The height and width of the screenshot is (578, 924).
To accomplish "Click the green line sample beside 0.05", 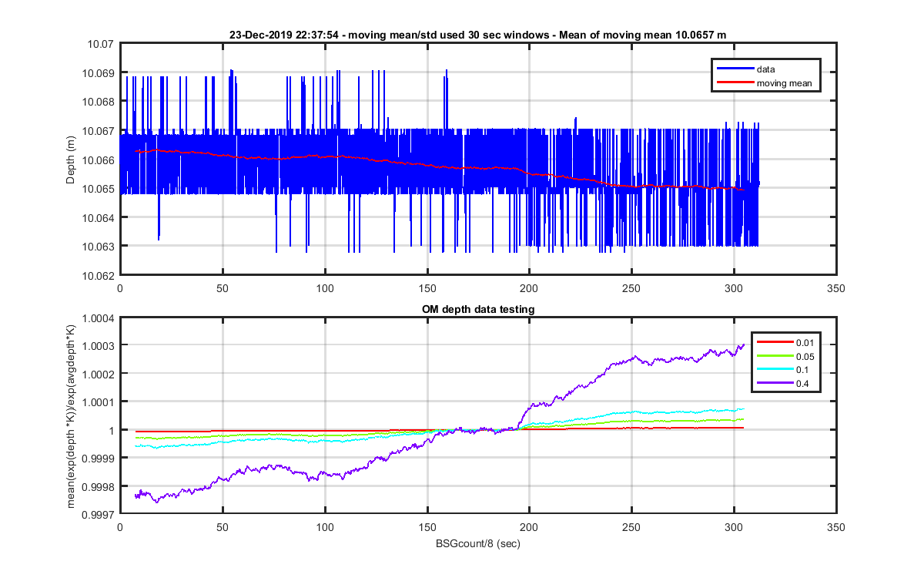I will (x=775, y=356).
